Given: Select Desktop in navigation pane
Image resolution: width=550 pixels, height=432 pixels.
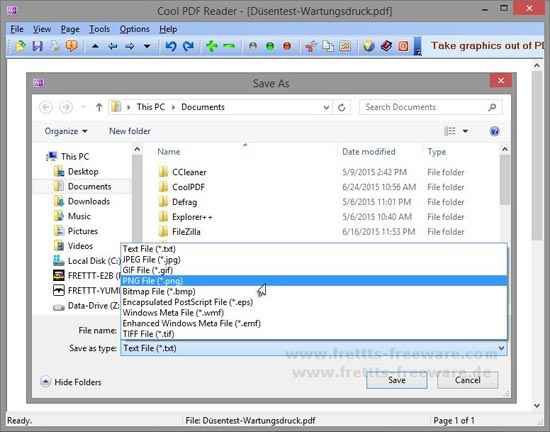Looking at the screenshot, I should (x=83, y=172).
